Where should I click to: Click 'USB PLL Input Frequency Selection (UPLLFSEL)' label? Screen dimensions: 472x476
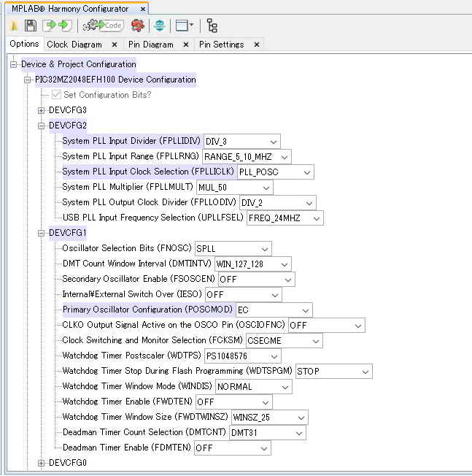[x=153, y=218]
